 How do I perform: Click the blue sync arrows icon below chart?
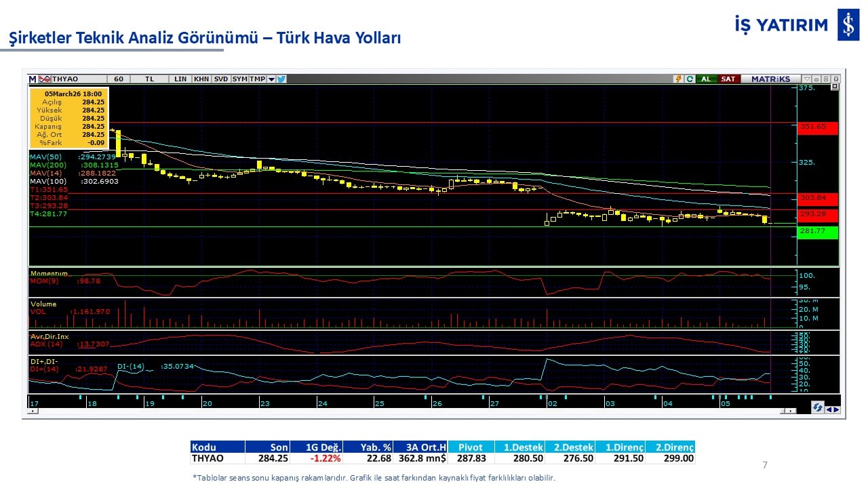818,407
